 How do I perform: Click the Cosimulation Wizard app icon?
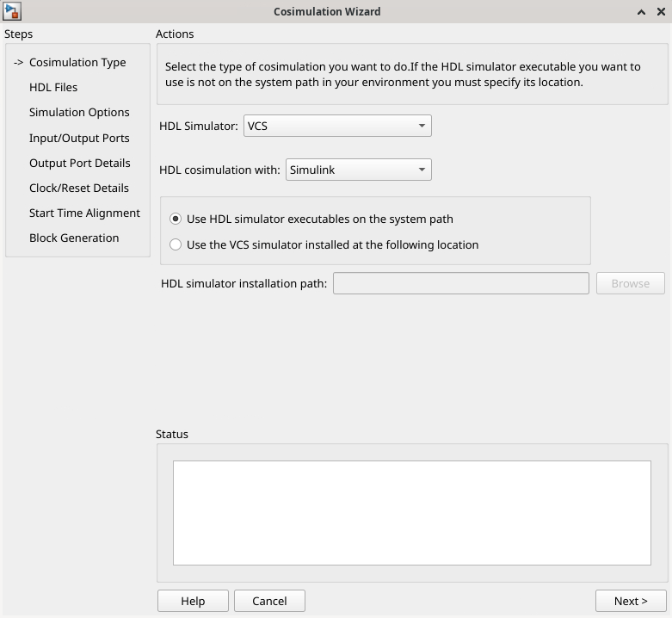pos(11,11)
